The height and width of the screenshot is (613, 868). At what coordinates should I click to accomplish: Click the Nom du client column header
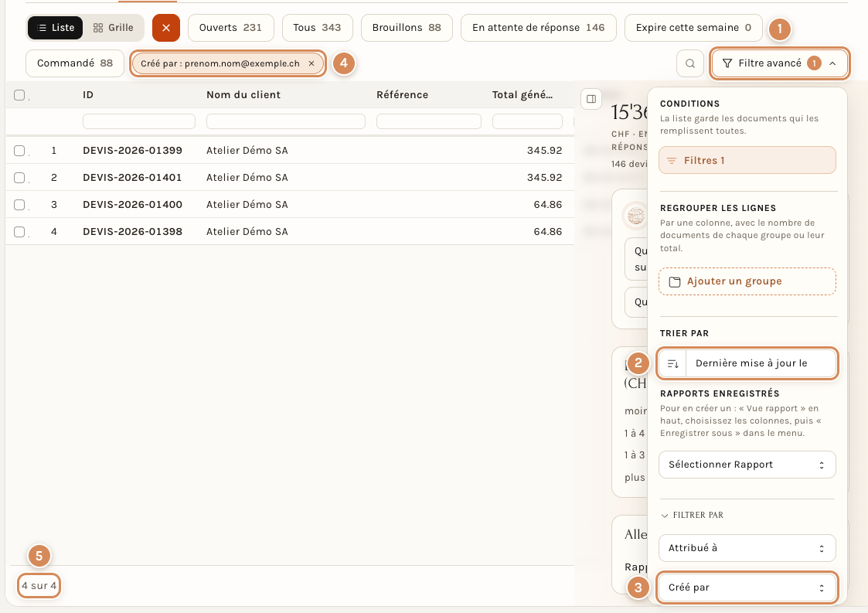point(243,95)
